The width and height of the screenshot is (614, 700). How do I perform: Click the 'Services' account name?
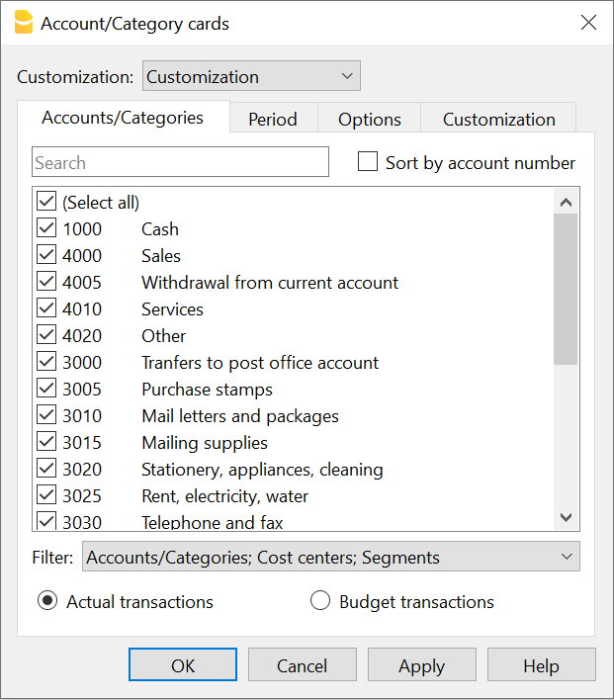point(172,309)
